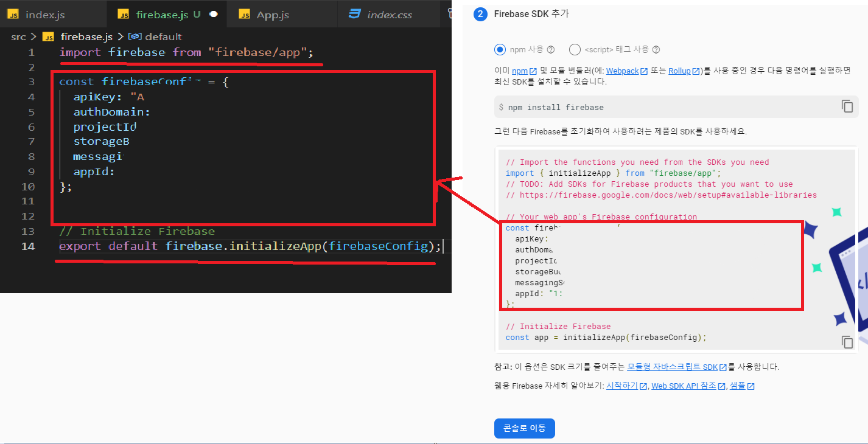Click the export default firebase.initializeApp line
Image resolution: width=868 pixels, height=444 pixels.
pos(250,246)
